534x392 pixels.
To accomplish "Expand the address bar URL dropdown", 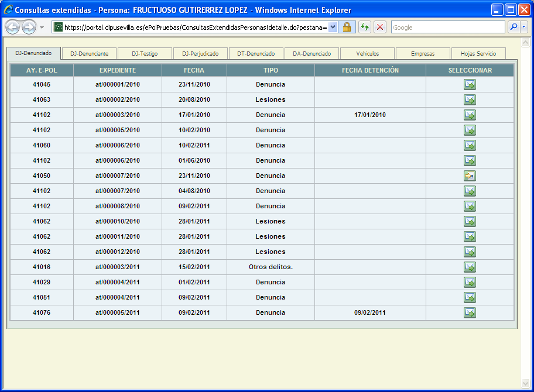I will click(333, 27).
